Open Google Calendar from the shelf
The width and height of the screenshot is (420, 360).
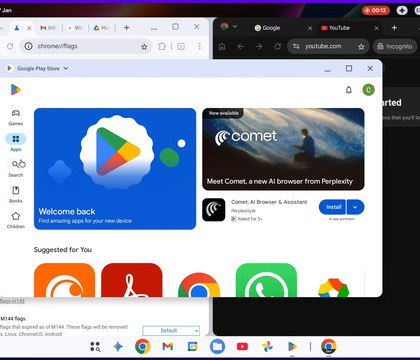tap(193, 347)
